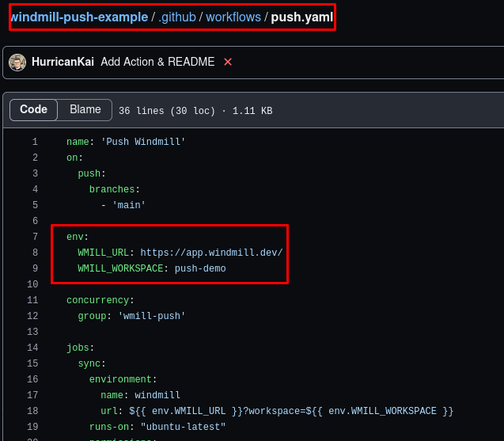
Task: Click the WMILL_WORKSPACE variable name
Action: (x=120, y=268)
